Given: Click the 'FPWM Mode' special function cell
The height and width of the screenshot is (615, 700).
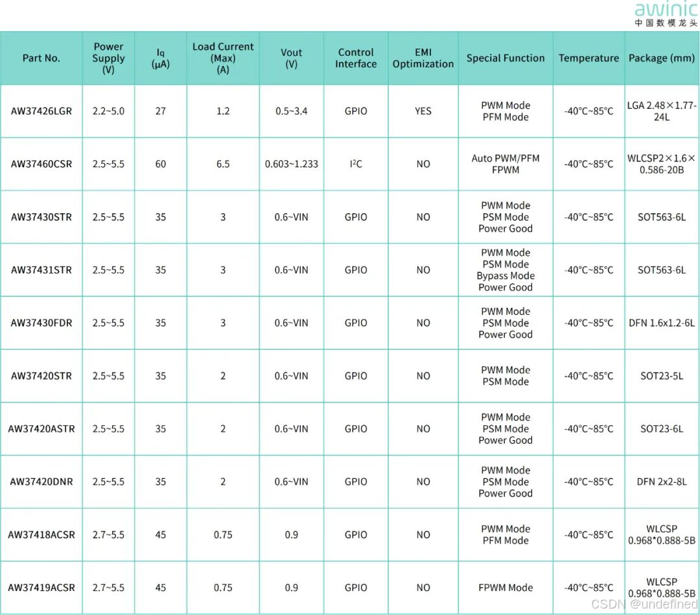Looking at the screenshot, I should pos(506,588).
